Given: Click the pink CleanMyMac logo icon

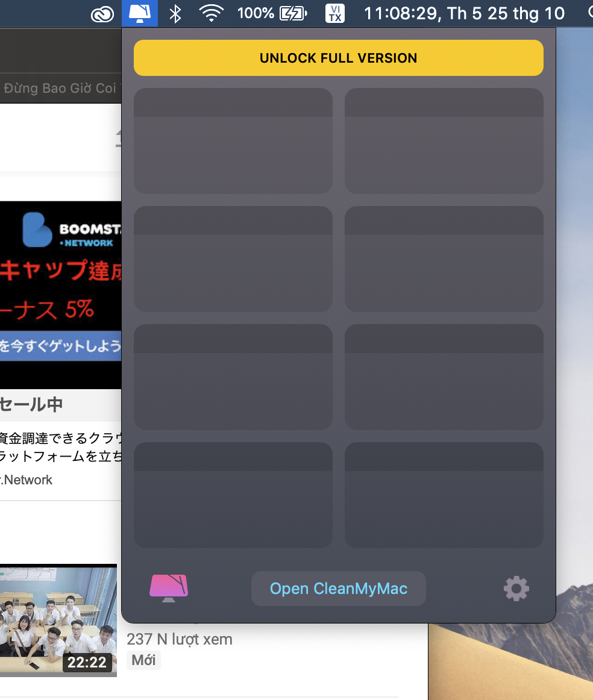Looking at the screenshot, I should (x=169, y=588).
